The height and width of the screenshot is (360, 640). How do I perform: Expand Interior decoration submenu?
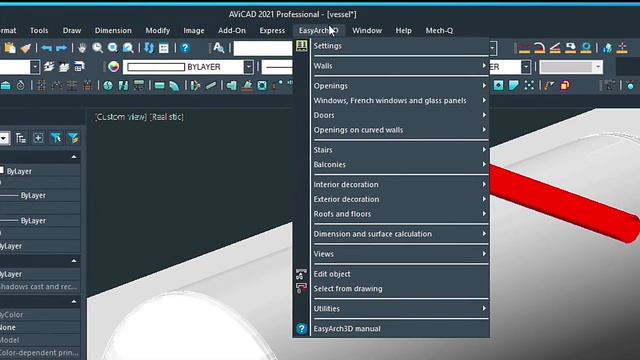click(400, 185)
